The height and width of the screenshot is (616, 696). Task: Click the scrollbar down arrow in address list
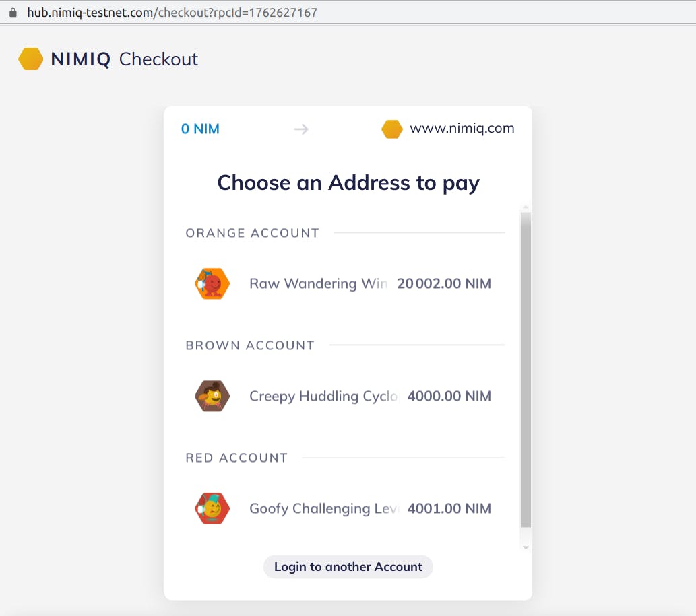pos(526,548)
